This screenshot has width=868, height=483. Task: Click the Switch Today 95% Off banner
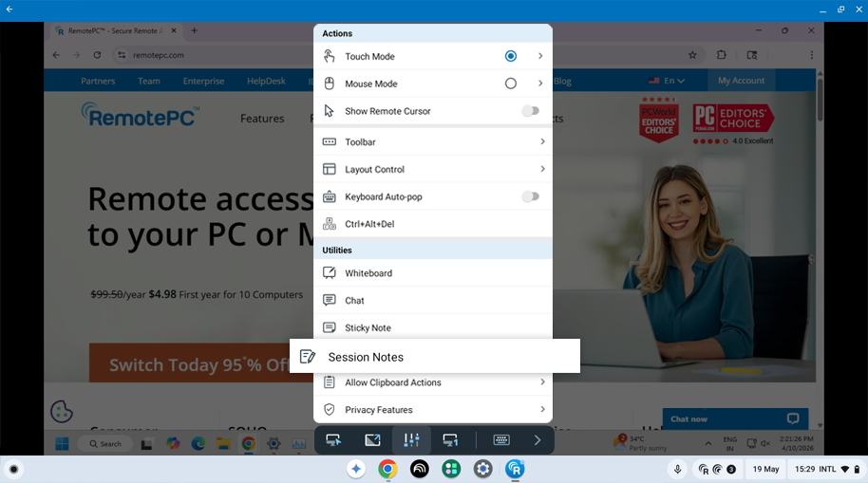pyautogui.click(x=201, y=362)
